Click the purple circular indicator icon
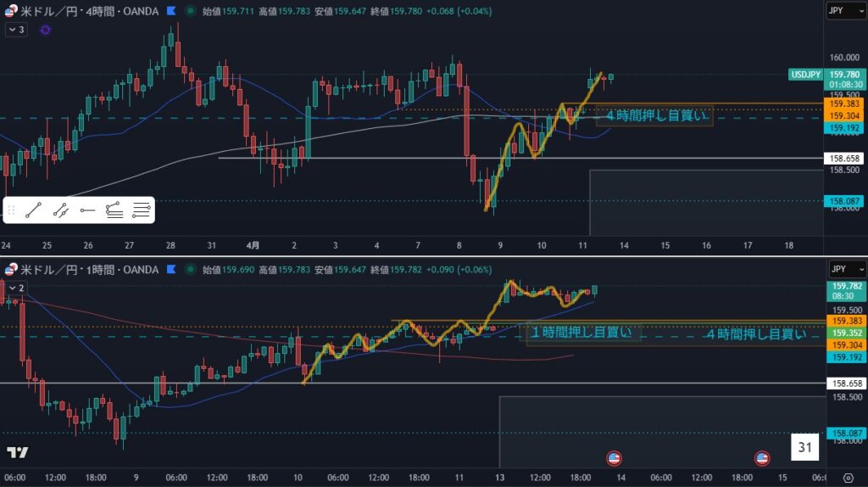The width and height of the screenshot is (868, 487). [x=45, y=30]
